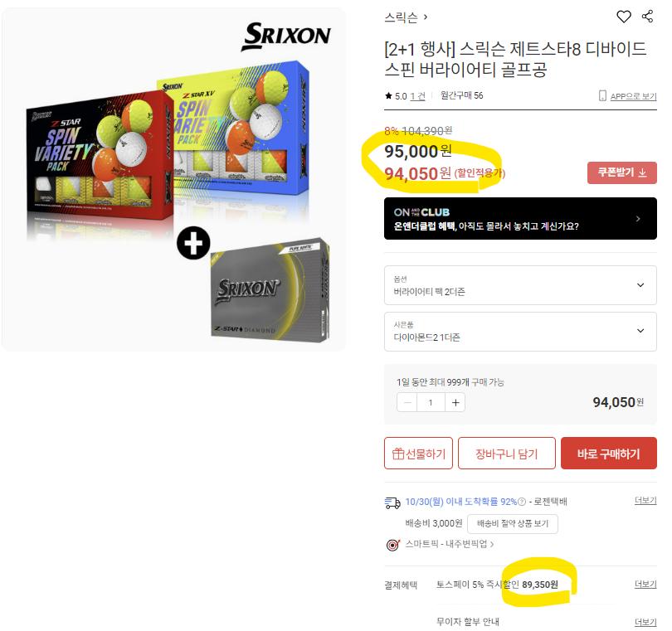The image size is (672, 631).
Task: Click the question mark beside 도착확률 92%
Action: point(522,502)
